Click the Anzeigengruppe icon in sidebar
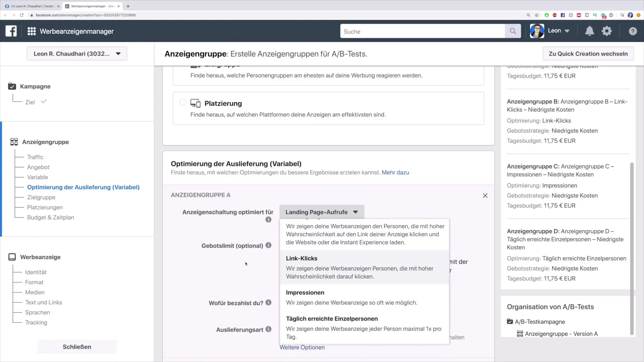The width and height of the screenshot is (644, 362). tap(14, 141)
